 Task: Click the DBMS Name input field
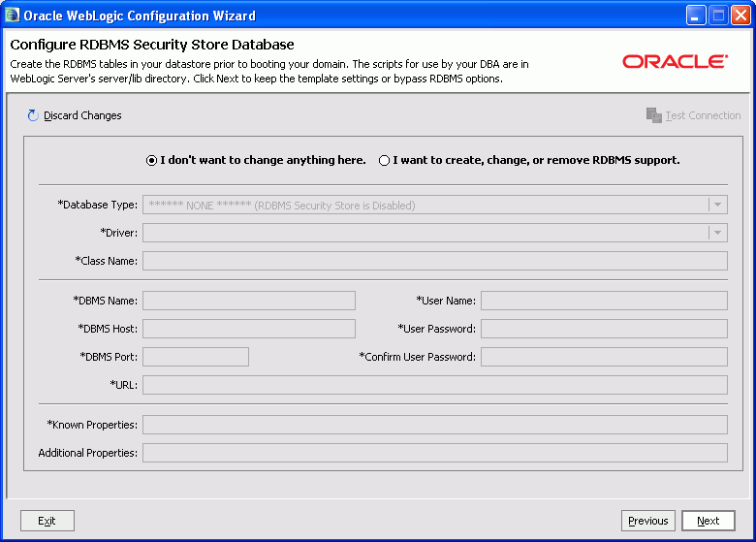click(x=249, y=301)
